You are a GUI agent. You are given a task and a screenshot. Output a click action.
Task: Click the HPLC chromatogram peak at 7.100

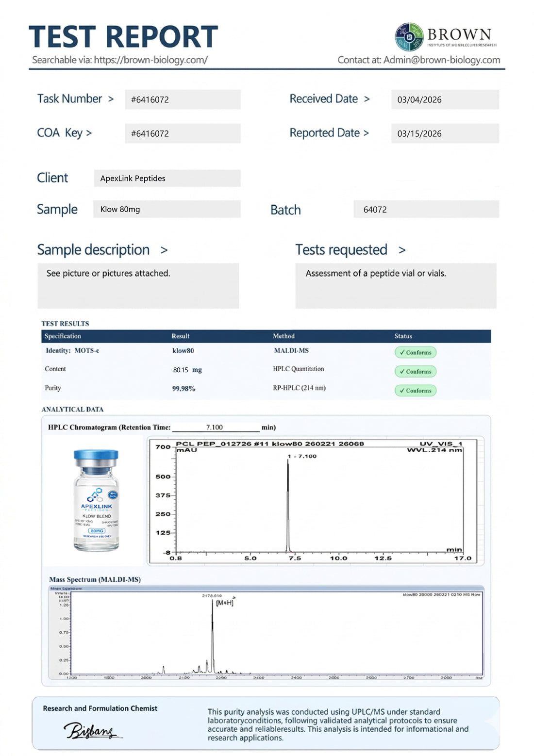coord(288,505)
